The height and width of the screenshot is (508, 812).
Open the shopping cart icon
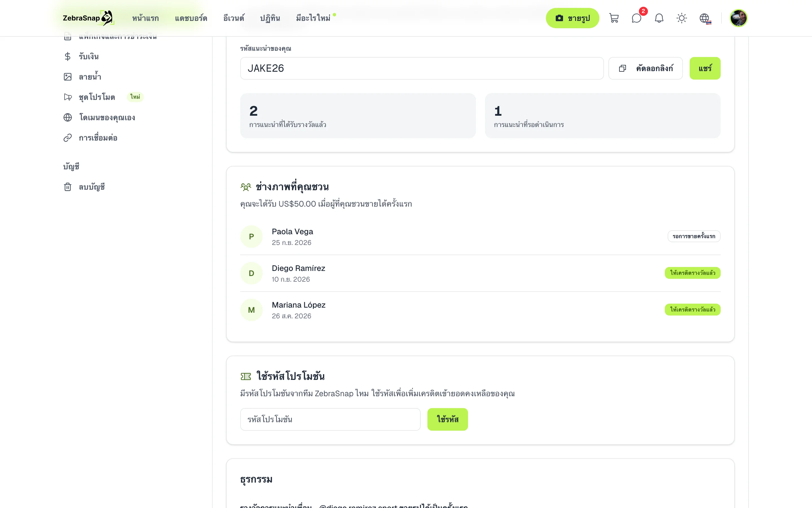click(x=614, y=18)
